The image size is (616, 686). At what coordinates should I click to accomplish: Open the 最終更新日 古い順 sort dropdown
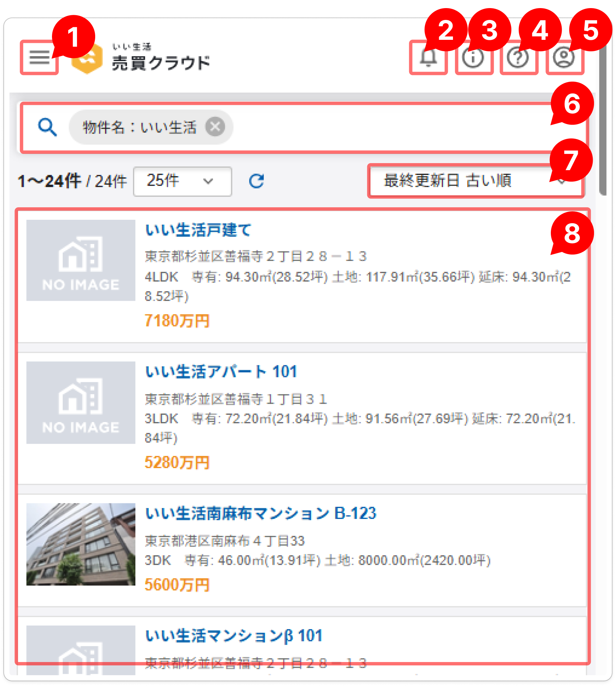[x=476, y=181]
